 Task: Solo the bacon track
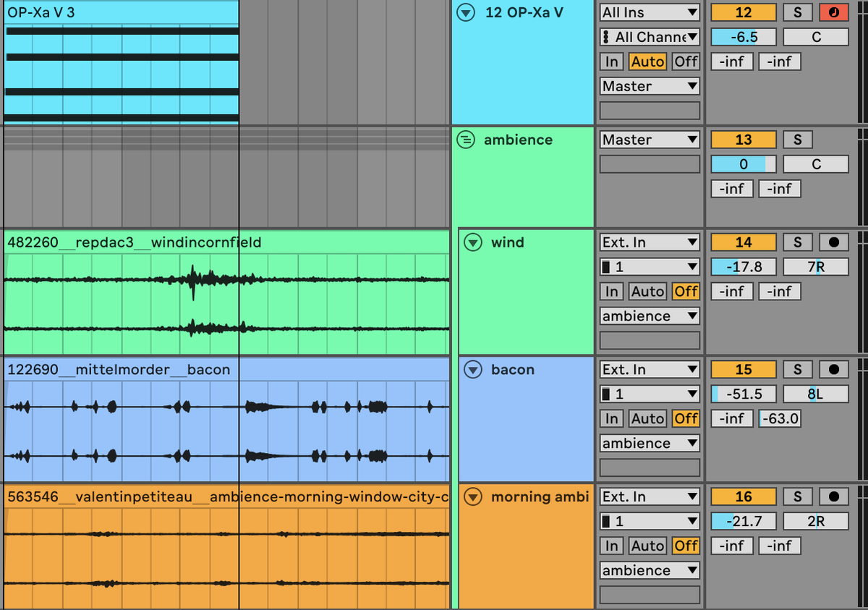click(x=798, y=369)
